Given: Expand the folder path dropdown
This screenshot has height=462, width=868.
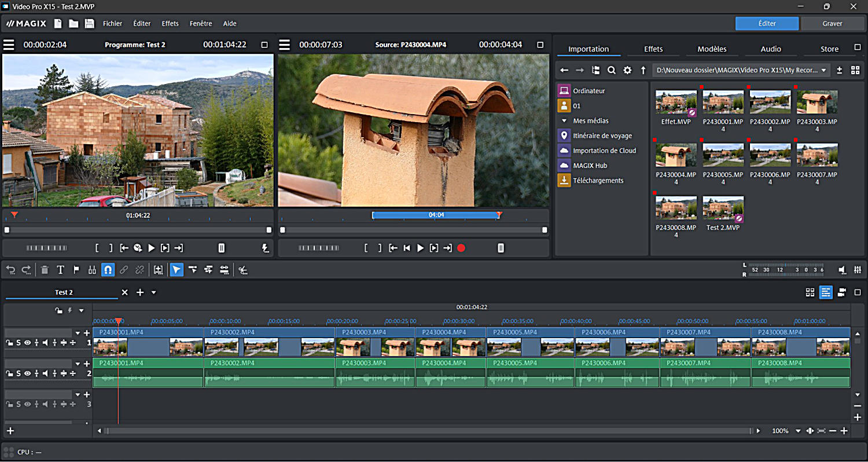Looking at the screenshot, I should coord(823,70).
